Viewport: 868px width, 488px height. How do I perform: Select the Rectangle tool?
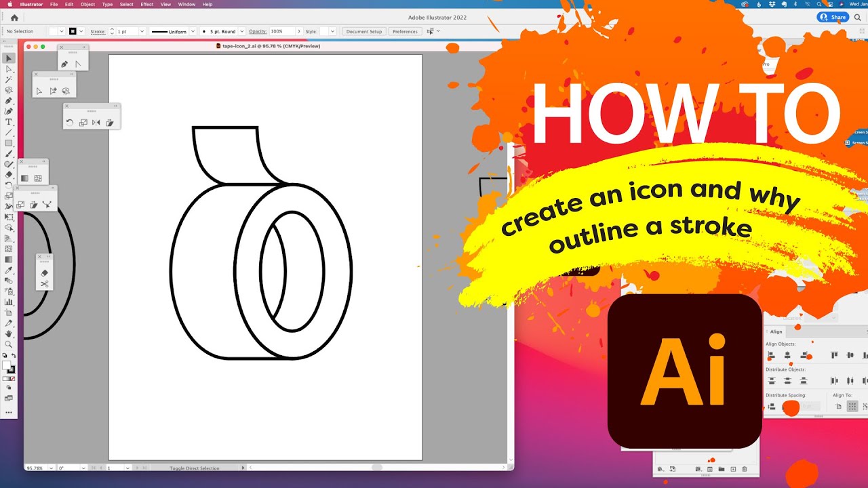[9, 143]
